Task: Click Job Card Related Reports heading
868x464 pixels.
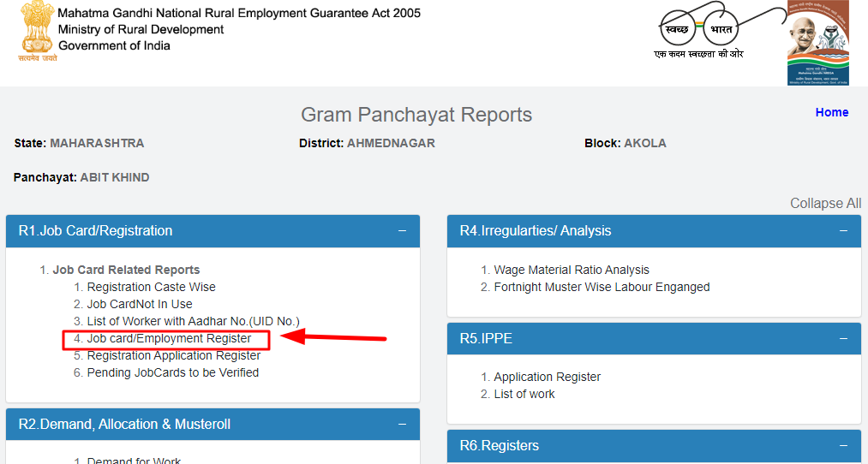Action: 126,270
